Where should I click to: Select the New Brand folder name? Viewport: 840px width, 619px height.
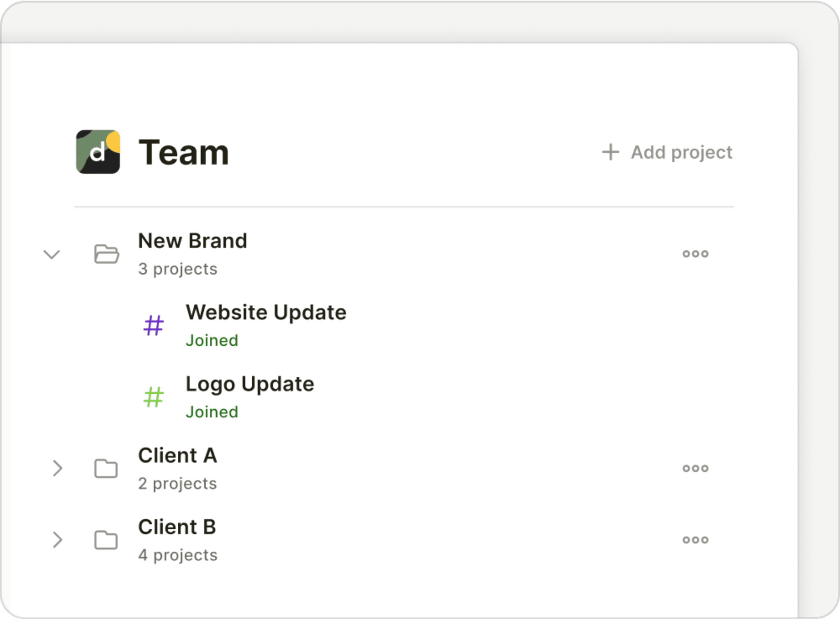pos(193,241)
